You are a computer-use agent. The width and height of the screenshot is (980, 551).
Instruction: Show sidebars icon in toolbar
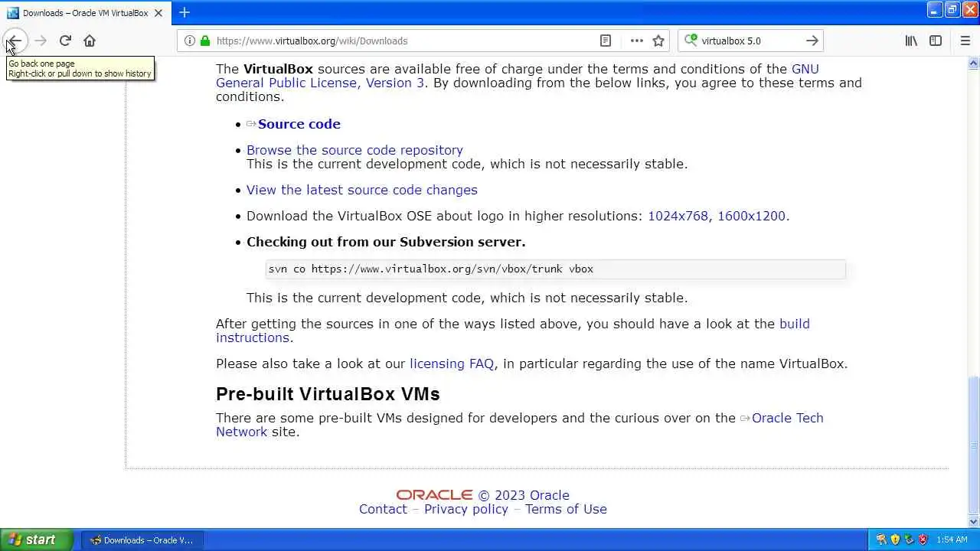point(936,41)
